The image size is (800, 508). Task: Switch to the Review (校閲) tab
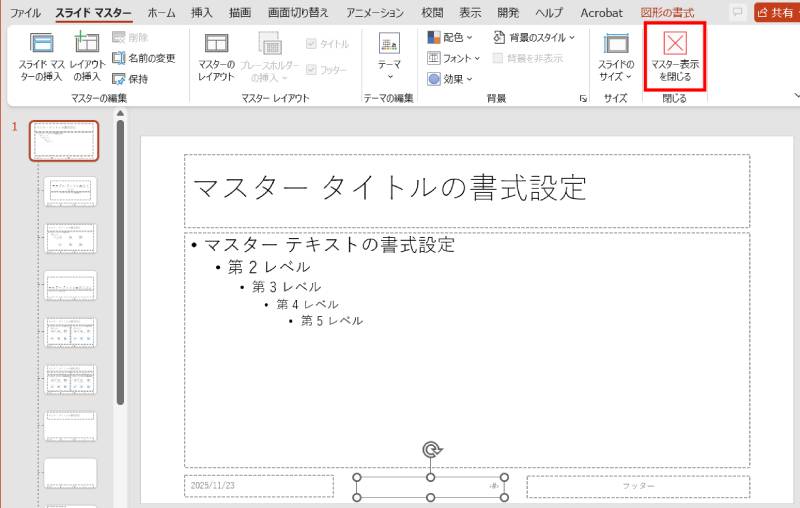coord(432,13)
